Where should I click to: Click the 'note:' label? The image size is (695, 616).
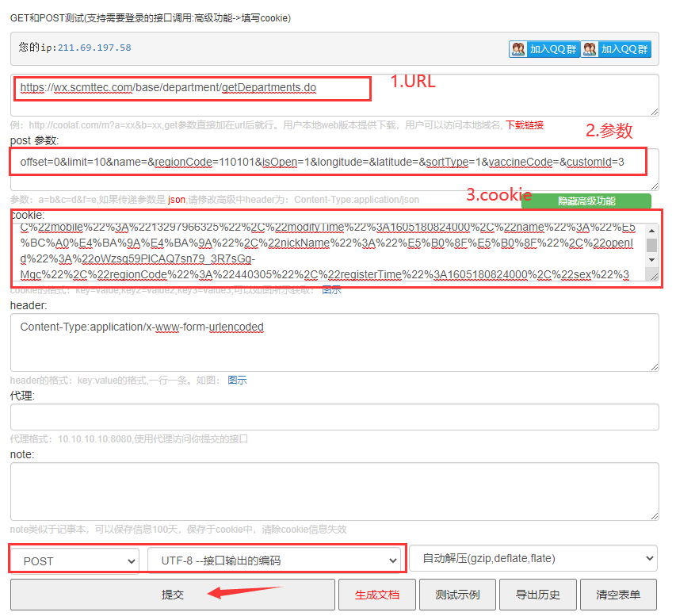(x=22, y=454)
